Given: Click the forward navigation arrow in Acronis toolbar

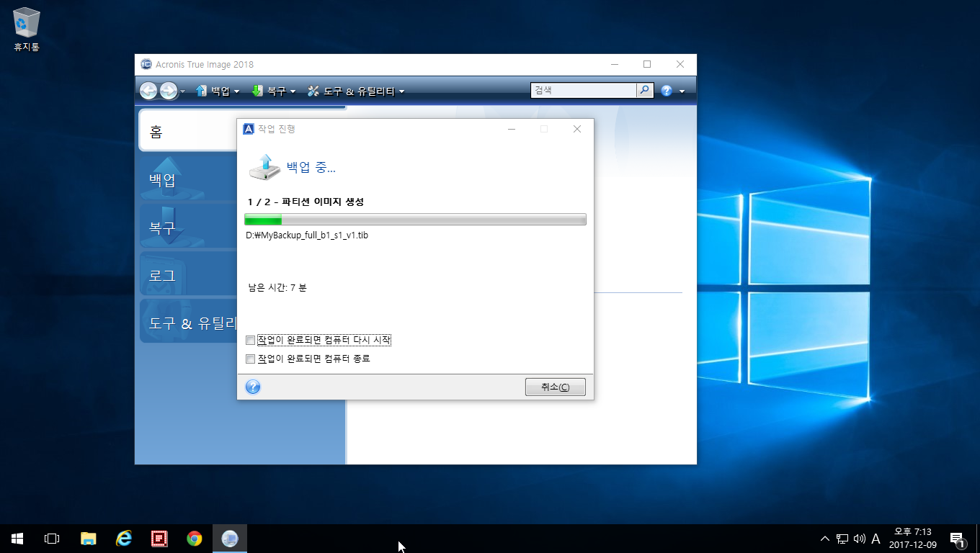Looking at the screenshot, I should pos(169,91).
